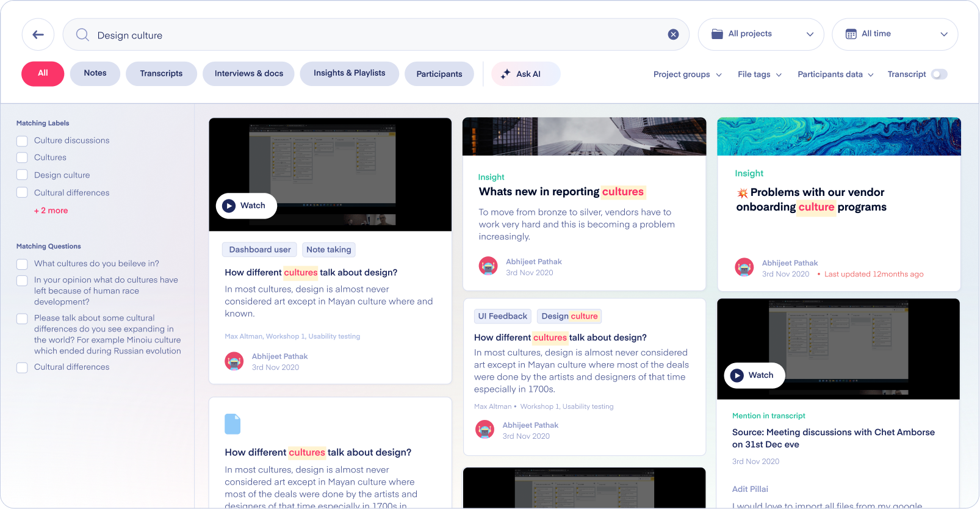Click the search magnifier icon
The width and height of the screenshot is (980, 509).
click(82, 35)
